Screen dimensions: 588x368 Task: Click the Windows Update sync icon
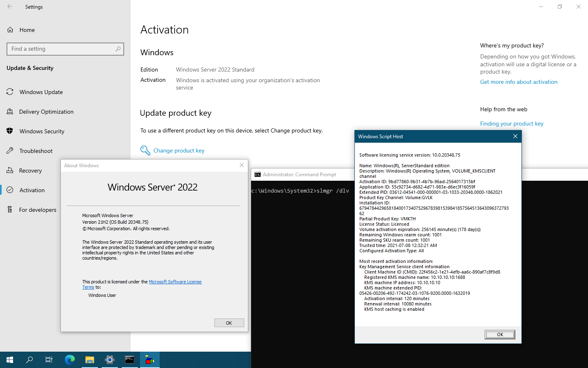coord(10,92)
